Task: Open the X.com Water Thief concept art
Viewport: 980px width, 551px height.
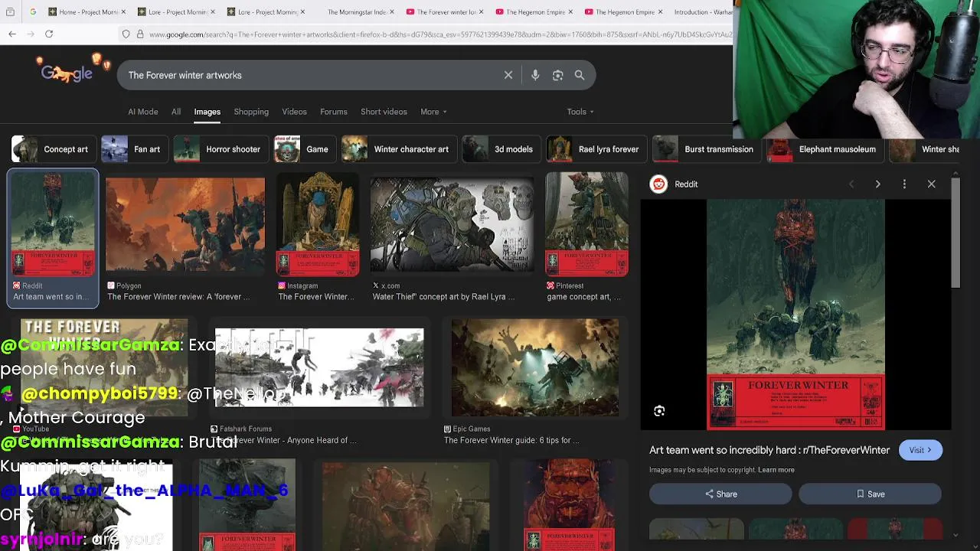Action: click(x=452, y=224)
